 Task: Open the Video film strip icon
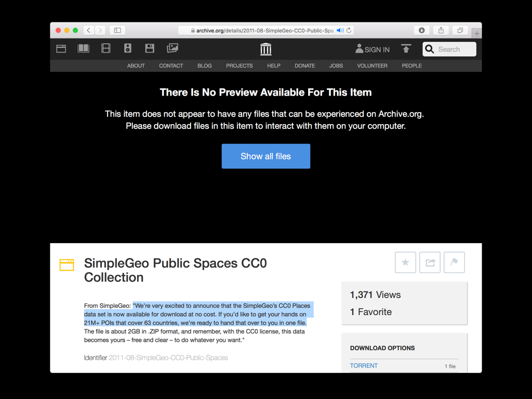pos(106,49)
